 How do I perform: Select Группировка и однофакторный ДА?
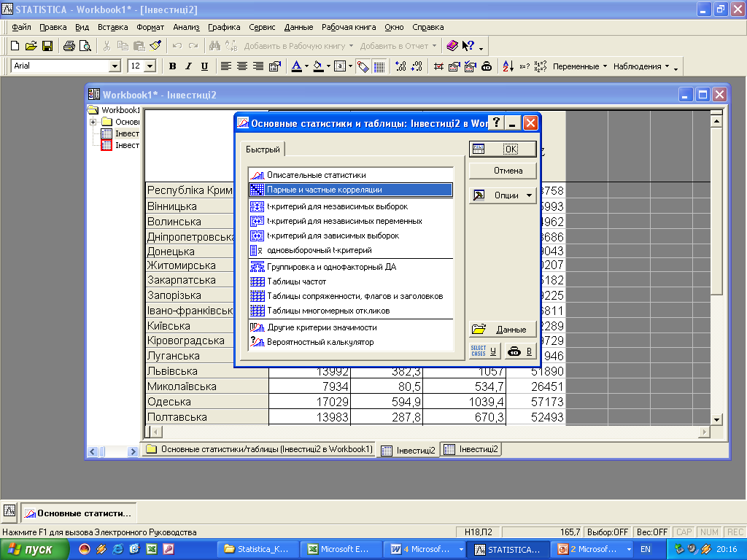click(351, 267)
